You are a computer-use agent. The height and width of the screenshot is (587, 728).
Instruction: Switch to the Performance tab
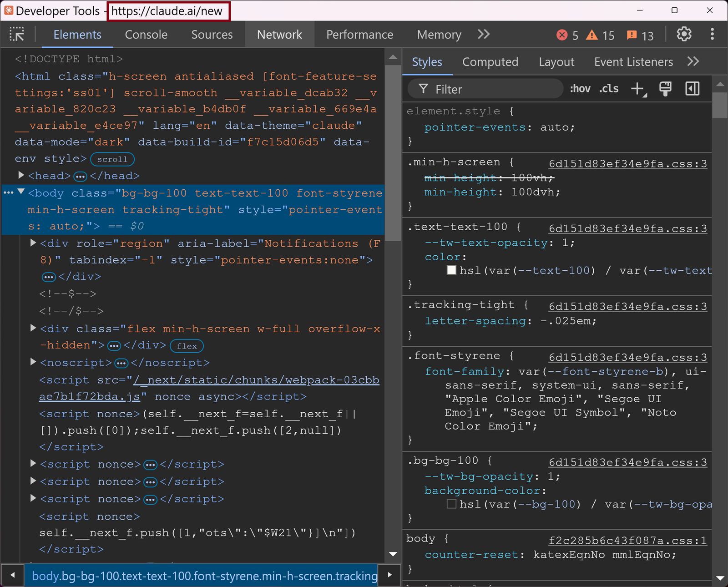tap(359, 35)
